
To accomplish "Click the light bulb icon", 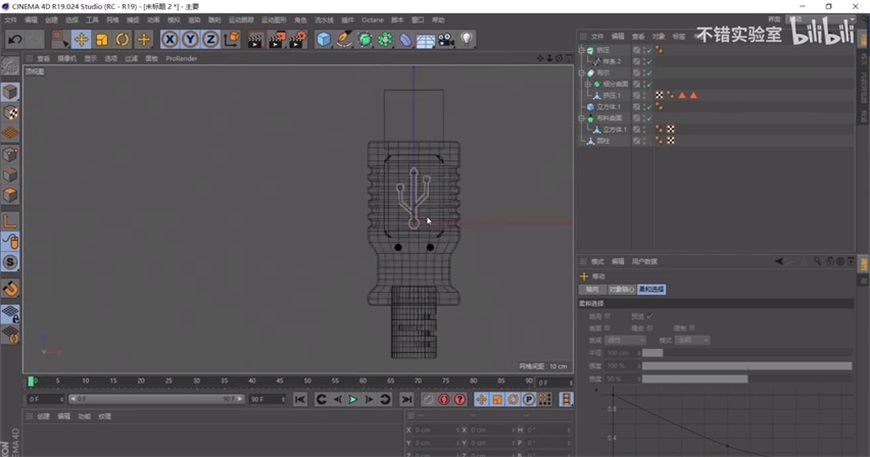I will point(467,39).
